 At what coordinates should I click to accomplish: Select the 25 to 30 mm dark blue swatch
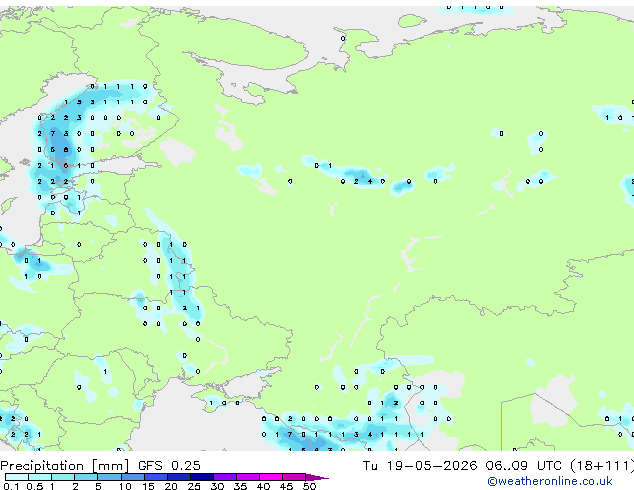[202, 477]
